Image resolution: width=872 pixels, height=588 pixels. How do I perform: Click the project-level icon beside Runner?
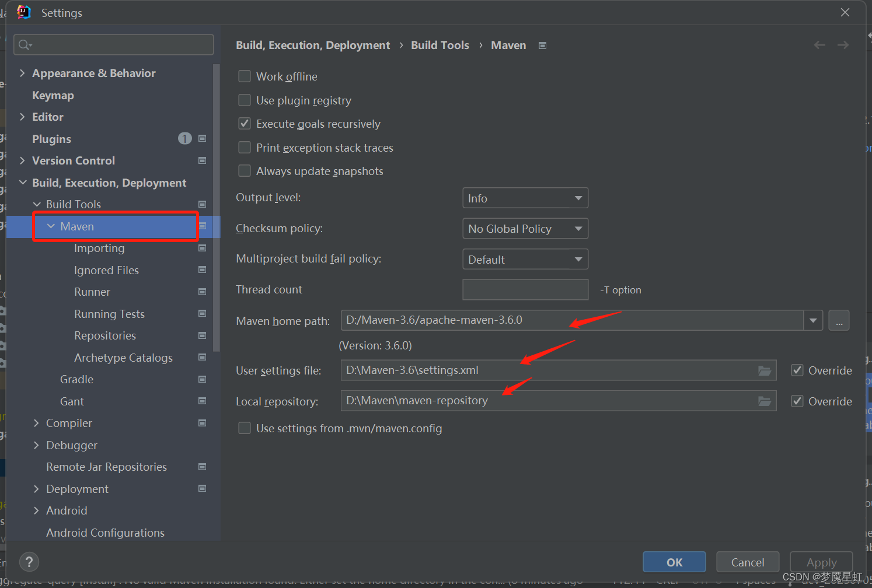[203, 292]
